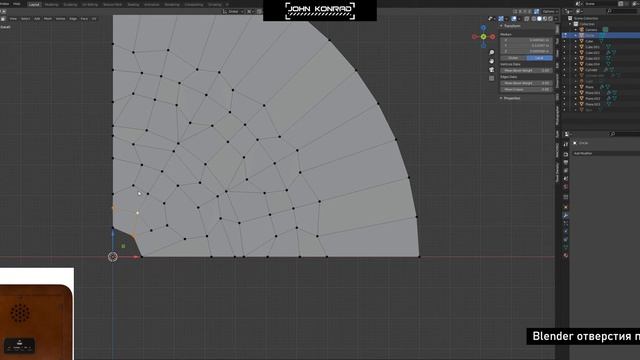Click the hand pan view icon

491,61
